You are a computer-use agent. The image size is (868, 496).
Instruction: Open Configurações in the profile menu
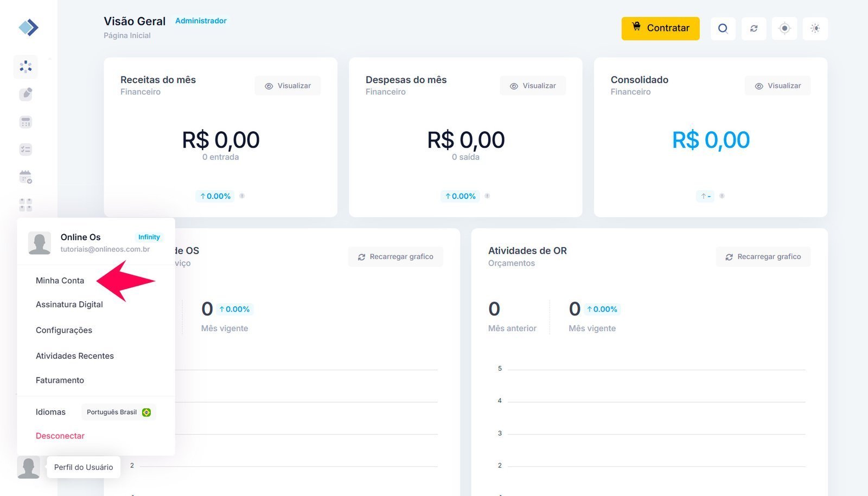(x=64, y=330)
